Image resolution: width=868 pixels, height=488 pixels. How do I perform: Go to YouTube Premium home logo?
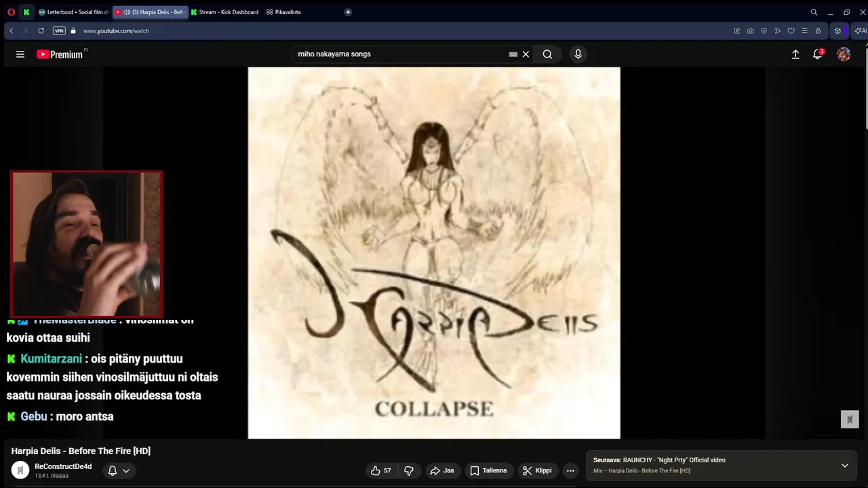(x=60, y=54)
